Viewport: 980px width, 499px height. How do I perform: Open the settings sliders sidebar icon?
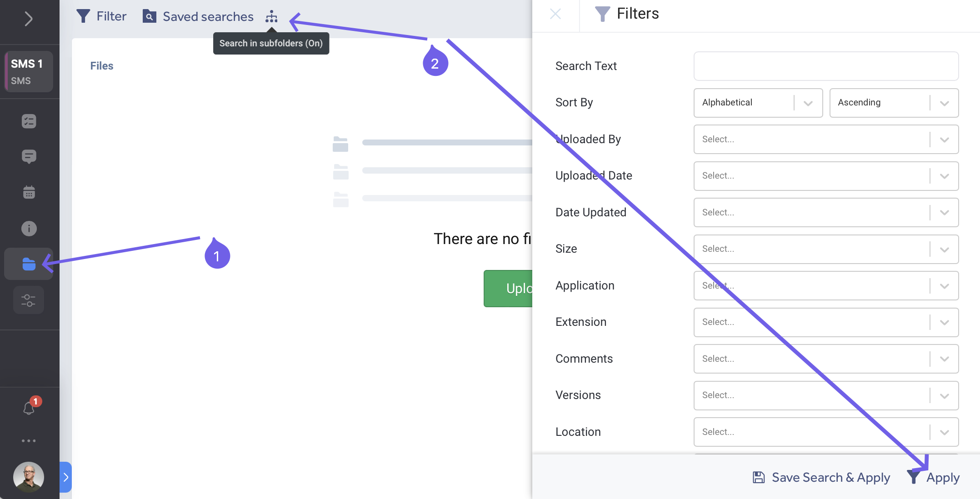[x=29, y=300]
